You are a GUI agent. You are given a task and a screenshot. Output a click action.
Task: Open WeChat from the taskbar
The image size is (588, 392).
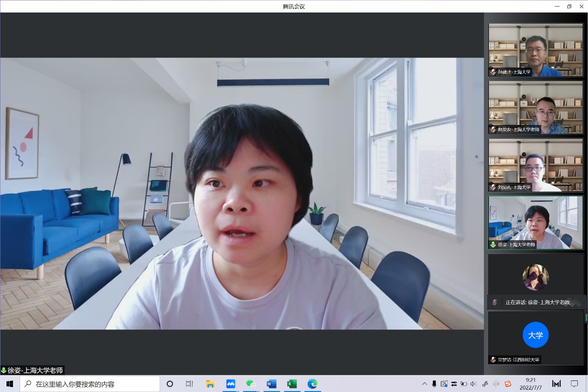[x=251, y=384]
